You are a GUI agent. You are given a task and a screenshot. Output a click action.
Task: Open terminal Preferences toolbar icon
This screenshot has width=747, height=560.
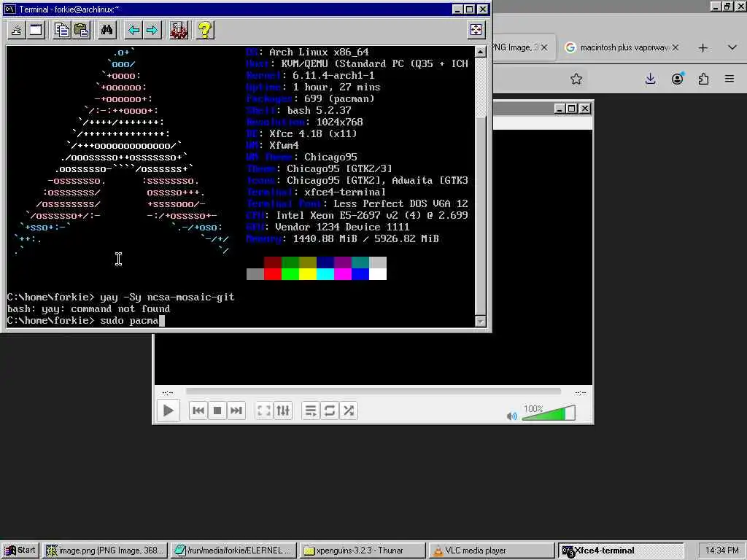pos(179,31)
